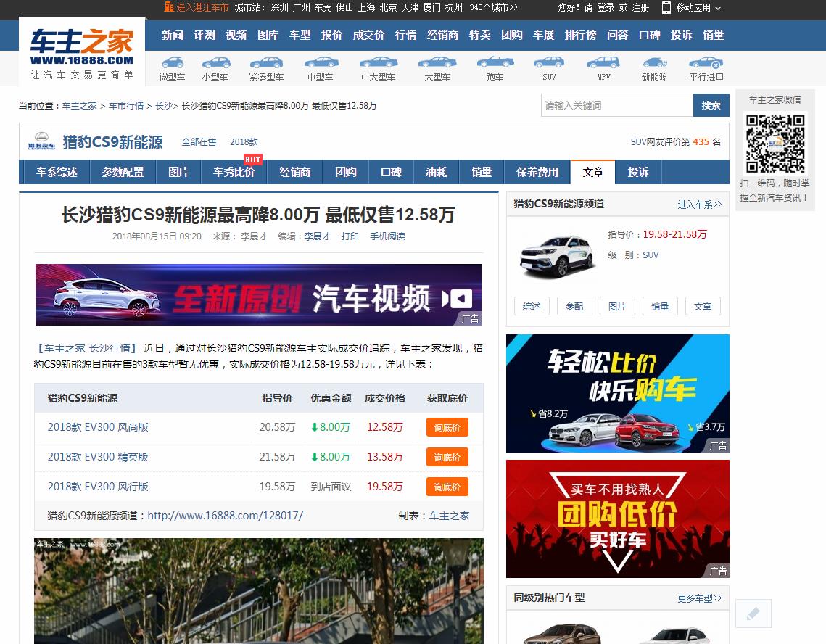Select the 跑车 sports car icon

[495, 62]
